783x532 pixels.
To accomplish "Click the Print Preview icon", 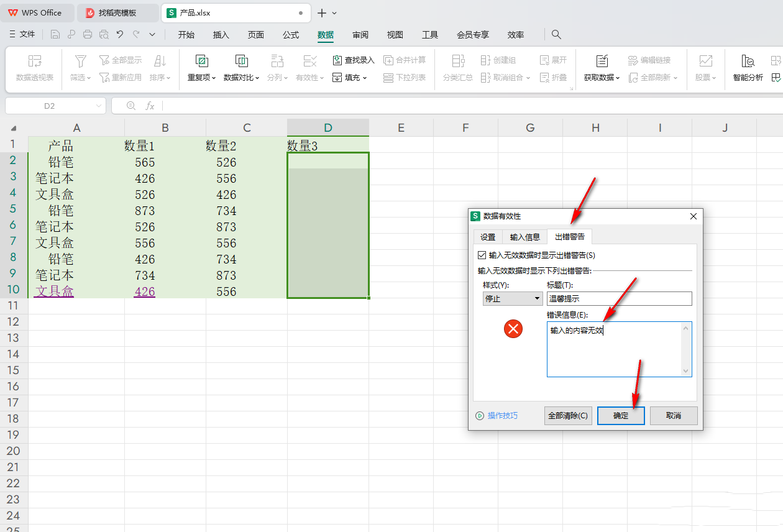I will [x=104, y=35].
